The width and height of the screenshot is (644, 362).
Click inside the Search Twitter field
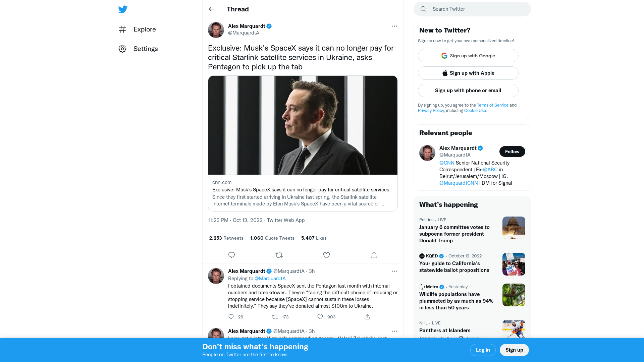[470, 9]
